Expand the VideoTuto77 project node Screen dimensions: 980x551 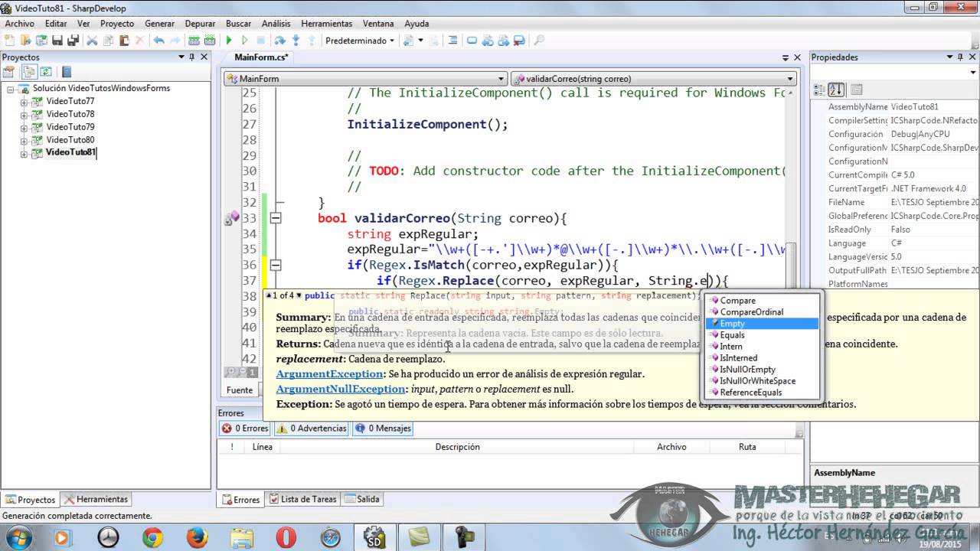(x=24, y=102)
